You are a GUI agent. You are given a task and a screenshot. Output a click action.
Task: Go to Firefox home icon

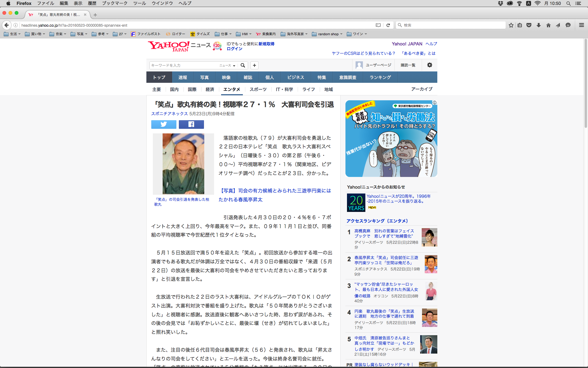tap(548, 25)
